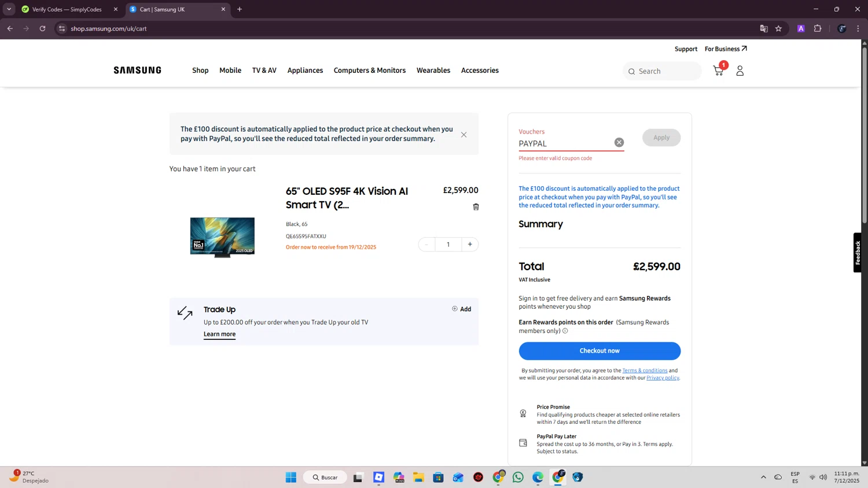
Task: View site information icon
Action: coord(62,28)
